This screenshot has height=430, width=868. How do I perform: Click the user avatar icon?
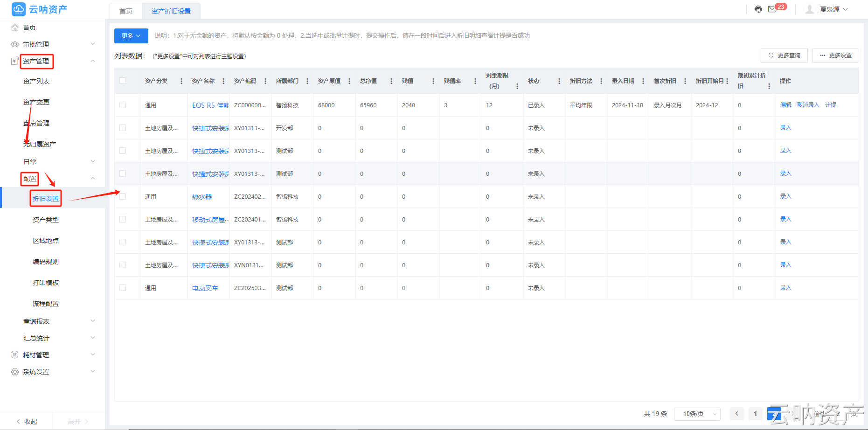810,9
